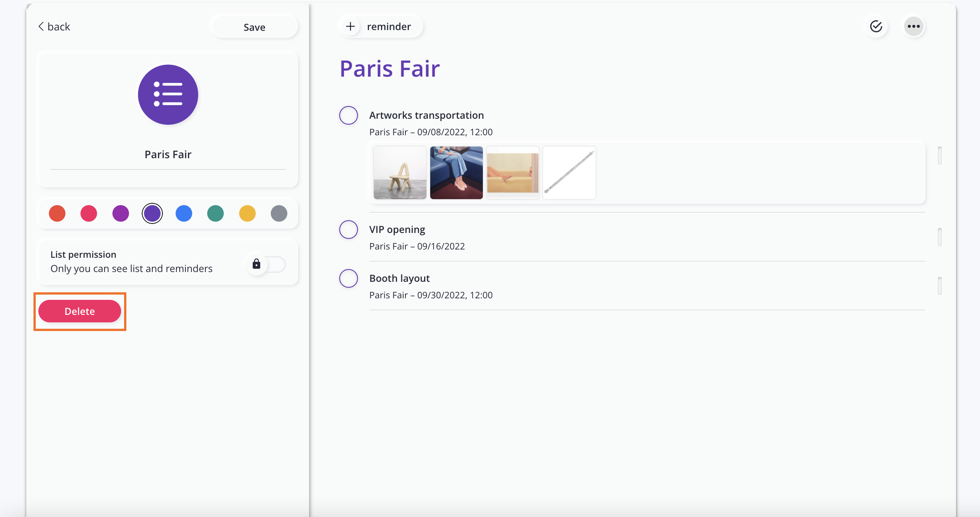This screenshot has height=517, width=980.
Task: Add a new reminder with plus button
Action: [x=350, y=26]
